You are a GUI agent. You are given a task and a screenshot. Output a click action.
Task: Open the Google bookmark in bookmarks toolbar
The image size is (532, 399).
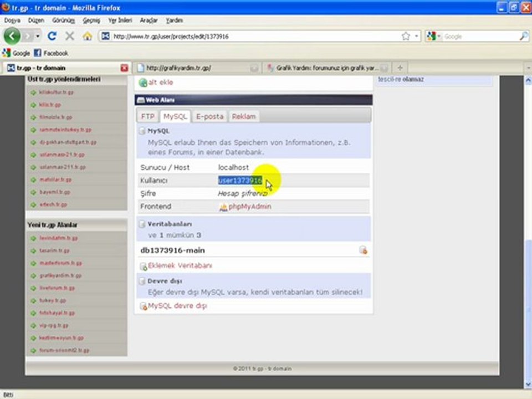(17, 53)
